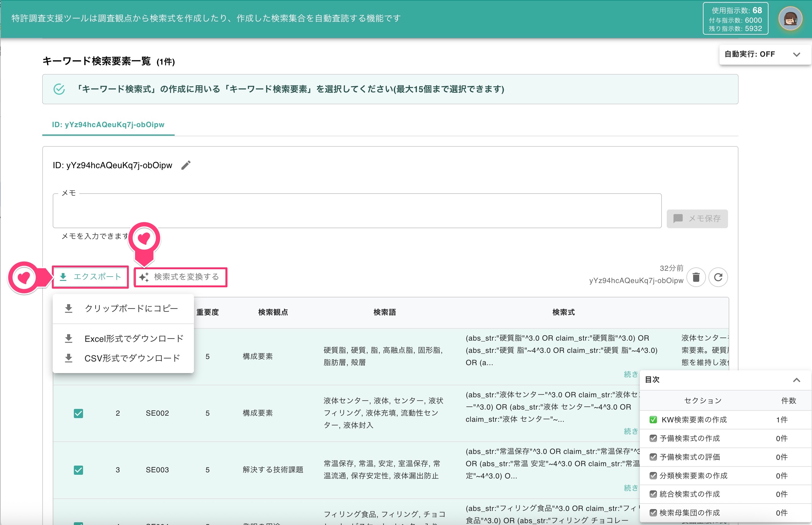Click the 重要度 column header
The image size is (812, 525).
208,312
